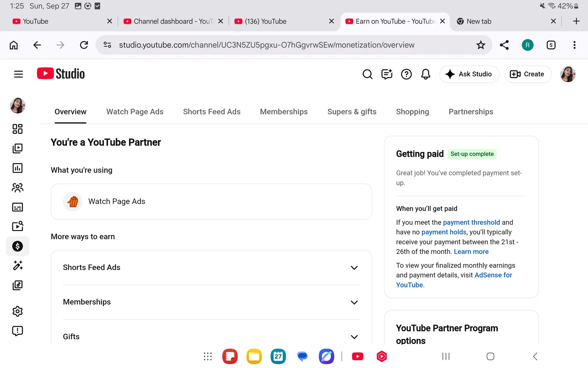The width and height of the screenshot is (588, 368).
Task: Click the address bar URL
Action: pos(266,45)
